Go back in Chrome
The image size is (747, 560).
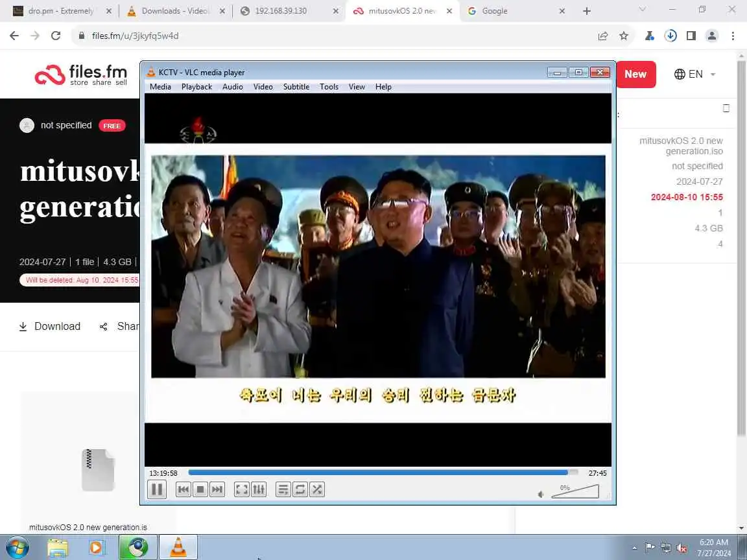(14, 36)
